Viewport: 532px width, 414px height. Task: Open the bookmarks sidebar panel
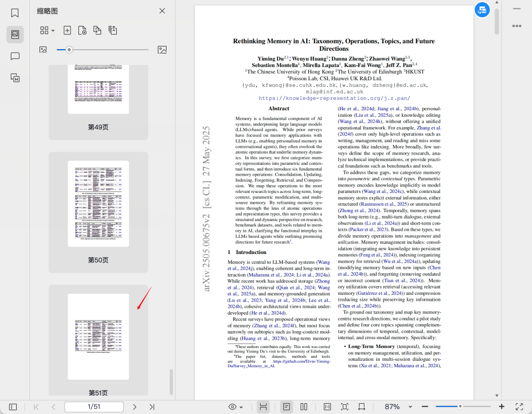(15, 13)
